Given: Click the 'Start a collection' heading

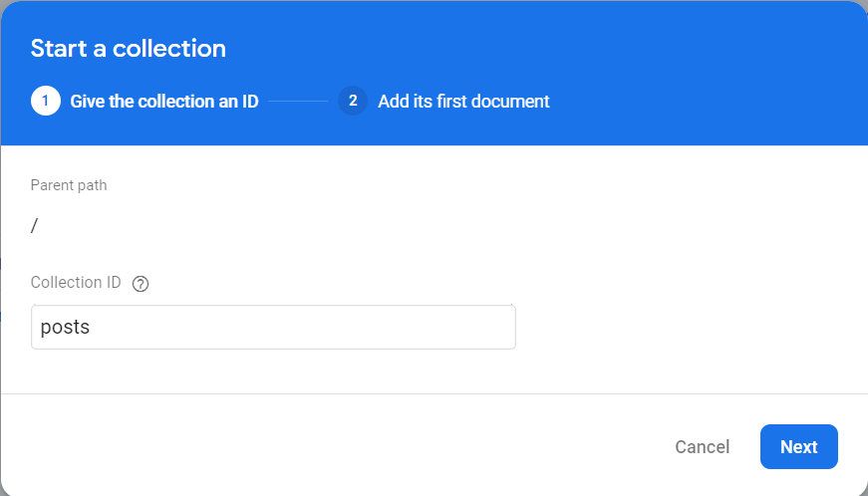Looking at the screenshot, I should [128, 49].
